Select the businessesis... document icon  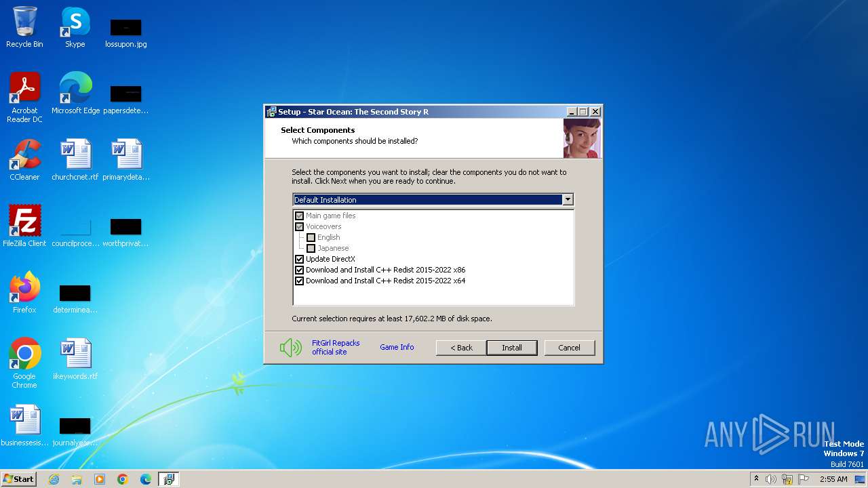coord(24,426)
